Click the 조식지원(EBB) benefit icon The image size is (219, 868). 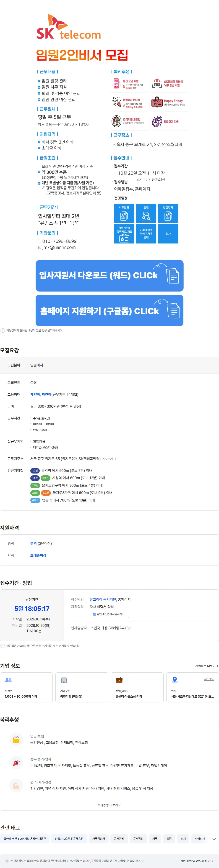coord(116,121)
